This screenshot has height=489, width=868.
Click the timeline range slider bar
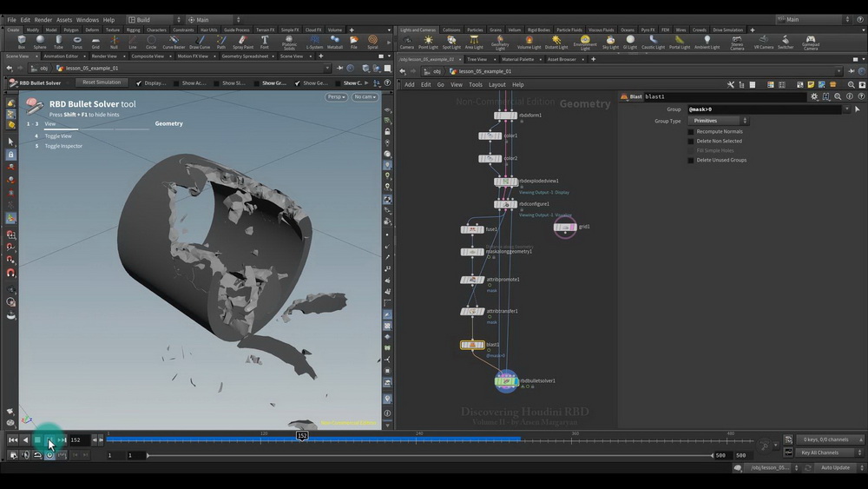click(x=430, y=455)
